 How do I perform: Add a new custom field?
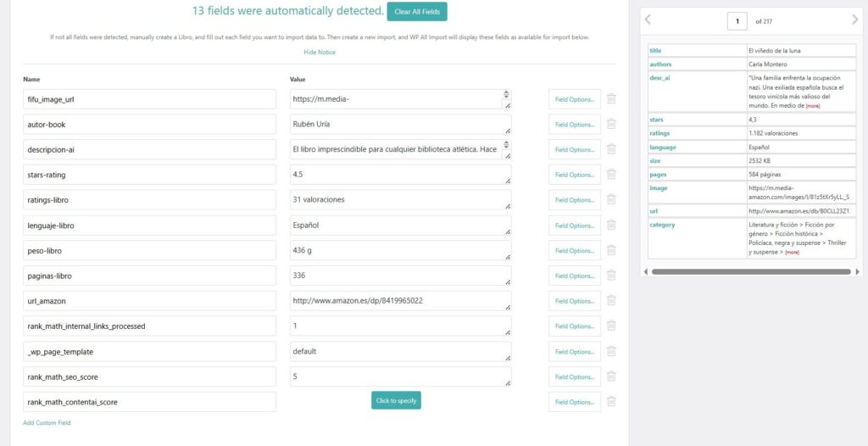tap(47, 422)
